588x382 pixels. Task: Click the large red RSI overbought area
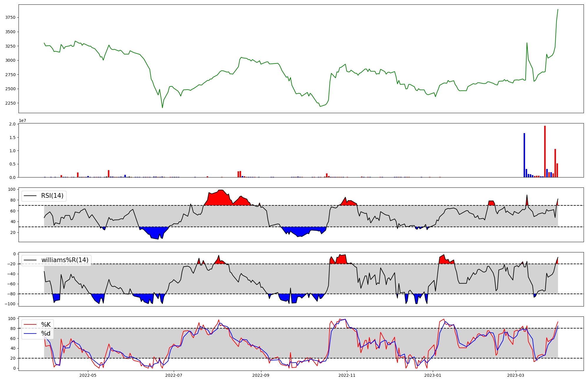coord(220,198)
